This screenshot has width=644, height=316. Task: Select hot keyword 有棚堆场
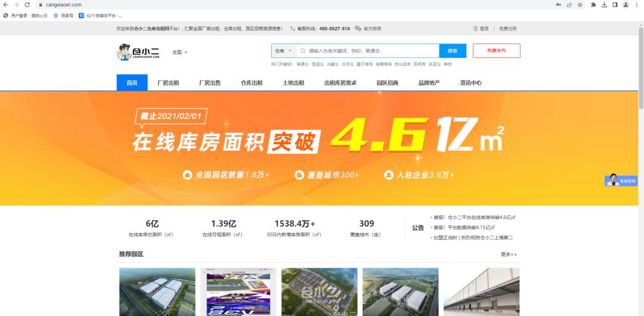(383, 64)
